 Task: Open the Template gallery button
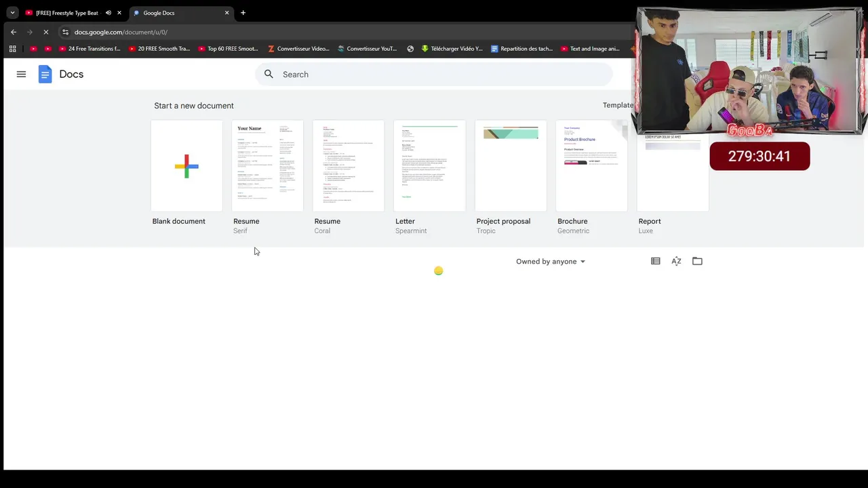tap(618, 105)
